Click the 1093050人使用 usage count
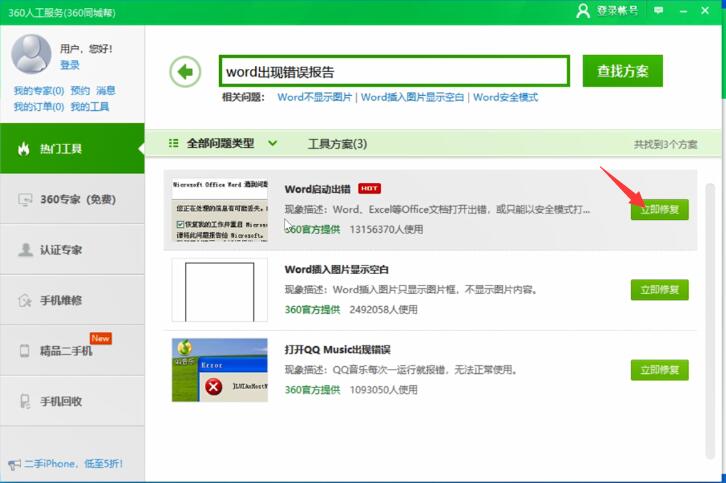The height and width of the screenshot is (483, 726). (383, 389)
